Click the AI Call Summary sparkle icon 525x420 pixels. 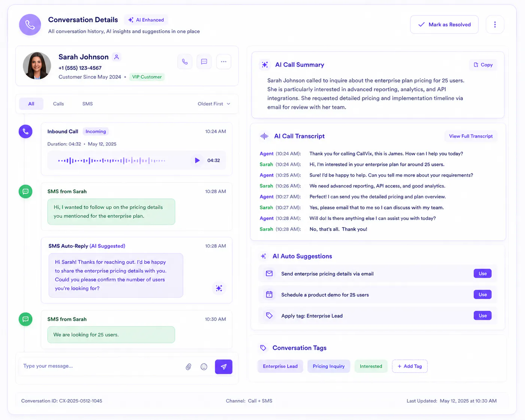coord(265,65)
